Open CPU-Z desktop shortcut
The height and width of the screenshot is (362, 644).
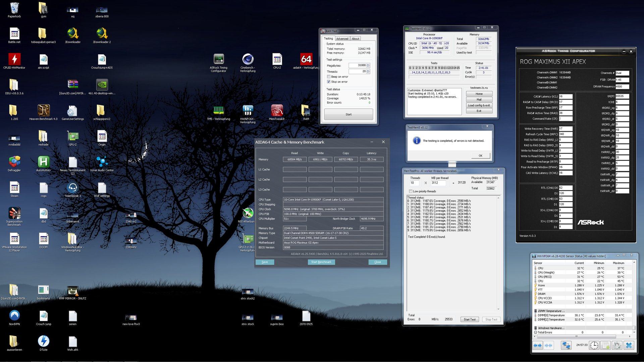[x=277, y=60]
